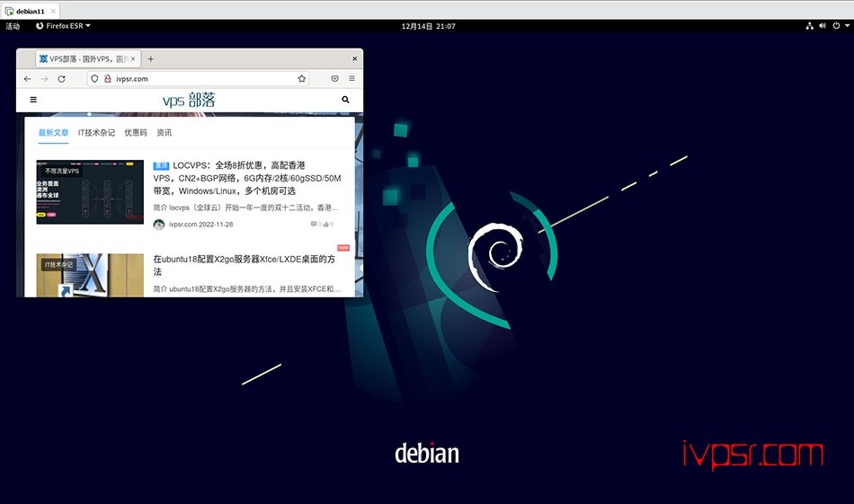Viewport: 854px width, 504px height.
Task: Open the 活动 activities overview
Action: [x=13, y=26]
